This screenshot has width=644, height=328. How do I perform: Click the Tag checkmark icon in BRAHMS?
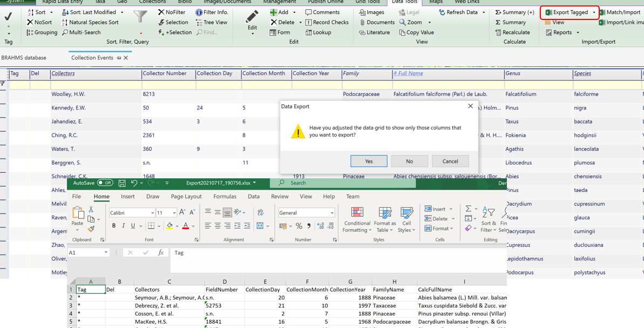click(x=8, y=16)
